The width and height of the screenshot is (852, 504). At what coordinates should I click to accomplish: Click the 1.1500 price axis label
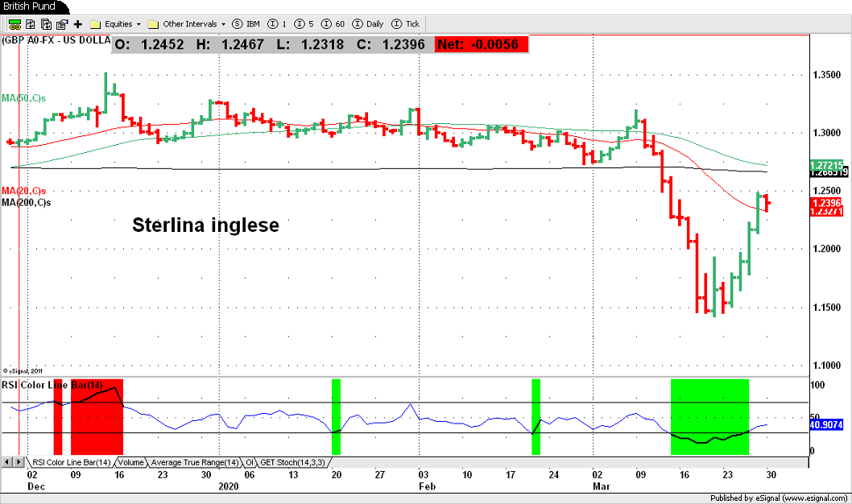pos(826,308)
